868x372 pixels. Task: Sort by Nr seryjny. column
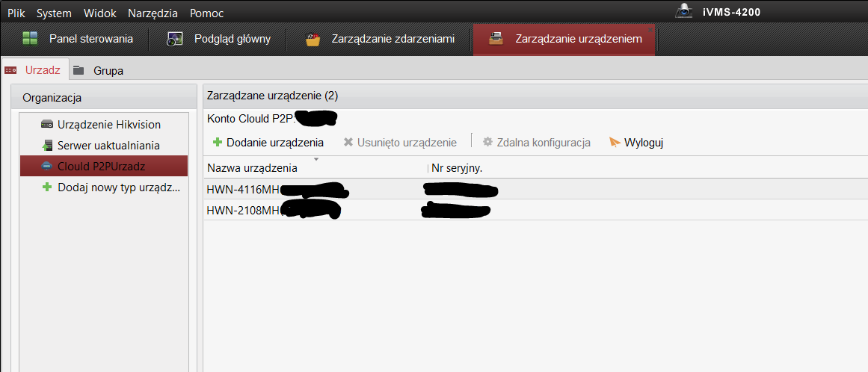coord(457,168)
